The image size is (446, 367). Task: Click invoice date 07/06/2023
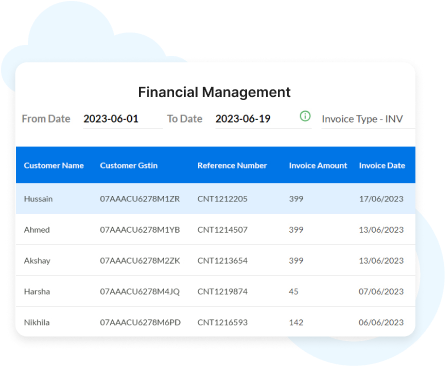pyautogui.click(x=381, y=291)
